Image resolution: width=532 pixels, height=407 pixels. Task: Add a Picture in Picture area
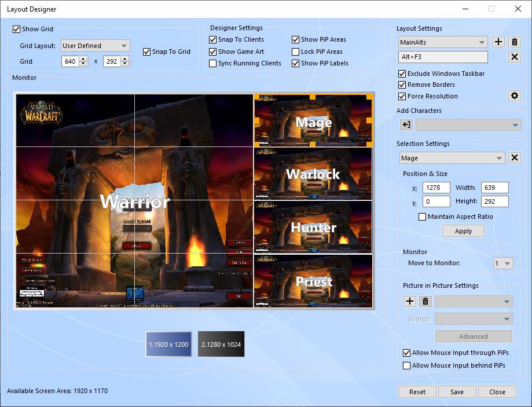pos(409,301)
